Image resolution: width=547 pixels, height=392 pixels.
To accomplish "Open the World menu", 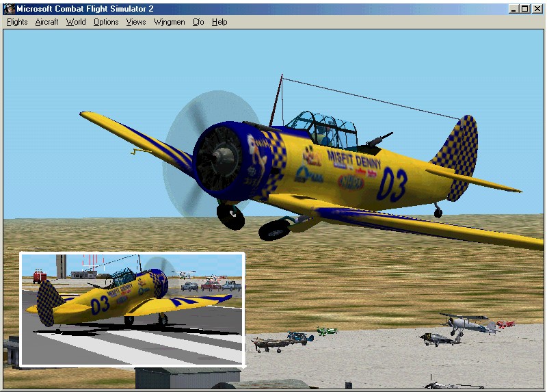I will (76, 22).
